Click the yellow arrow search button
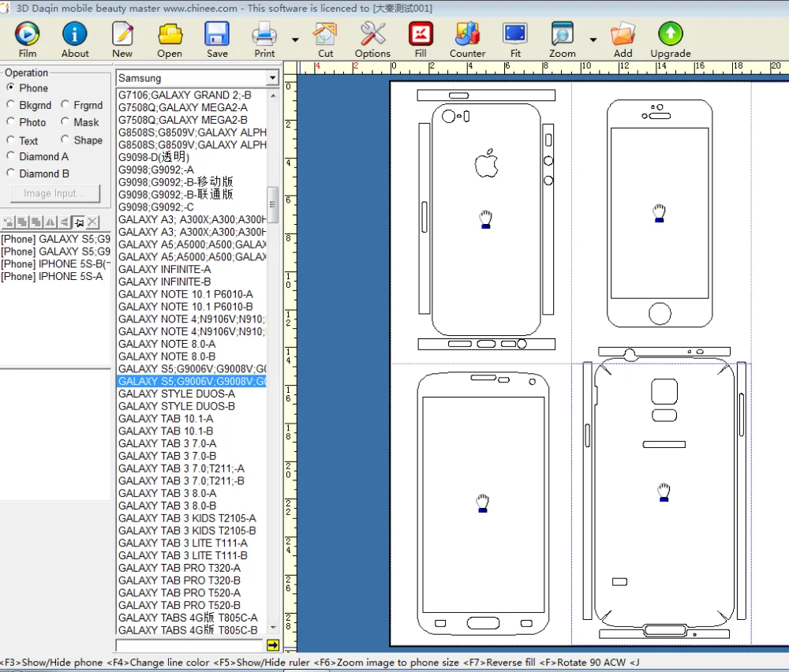Image resolution: width=789 pixels, height=672 pixels. pos(273,645)
